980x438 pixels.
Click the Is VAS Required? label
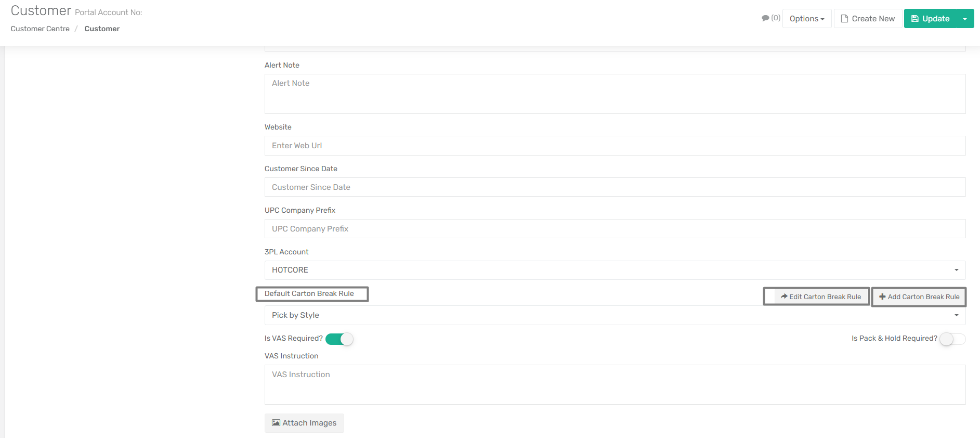pos(294,338)
